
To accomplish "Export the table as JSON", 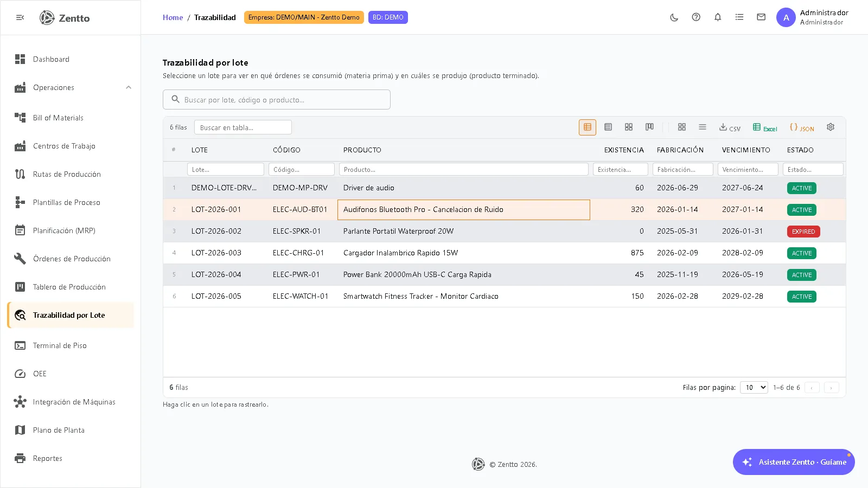I will click(802, 128).
